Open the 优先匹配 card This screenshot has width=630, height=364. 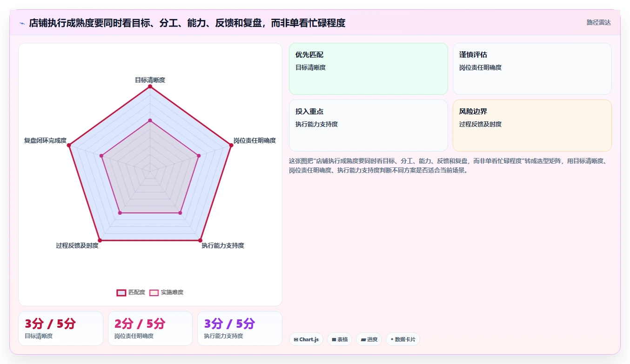coord(369,69)
